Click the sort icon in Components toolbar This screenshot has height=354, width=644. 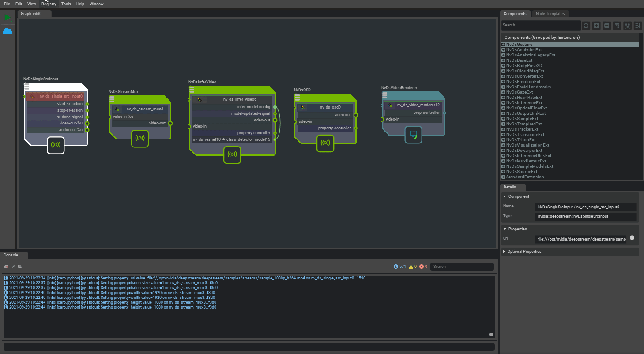coord(638,26)
